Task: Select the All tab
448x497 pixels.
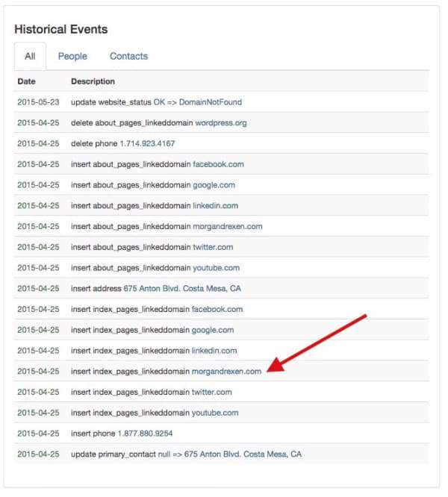Action: click(x=30, y=57)
